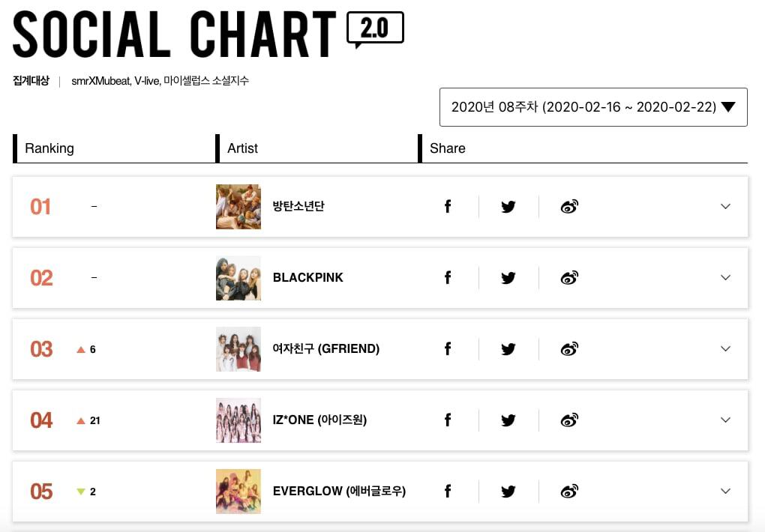Open the 방탄소년단 album thumbnail

click(238, 206)
